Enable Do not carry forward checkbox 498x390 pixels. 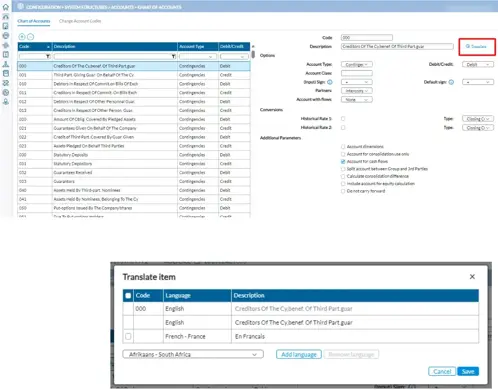click(343, 191)
